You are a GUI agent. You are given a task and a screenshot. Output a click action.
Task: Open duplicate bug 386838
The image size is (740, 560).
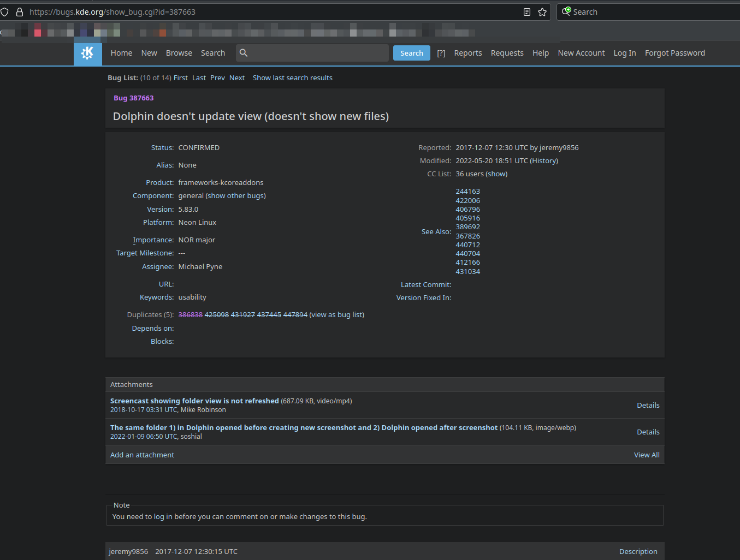[190, 315]
